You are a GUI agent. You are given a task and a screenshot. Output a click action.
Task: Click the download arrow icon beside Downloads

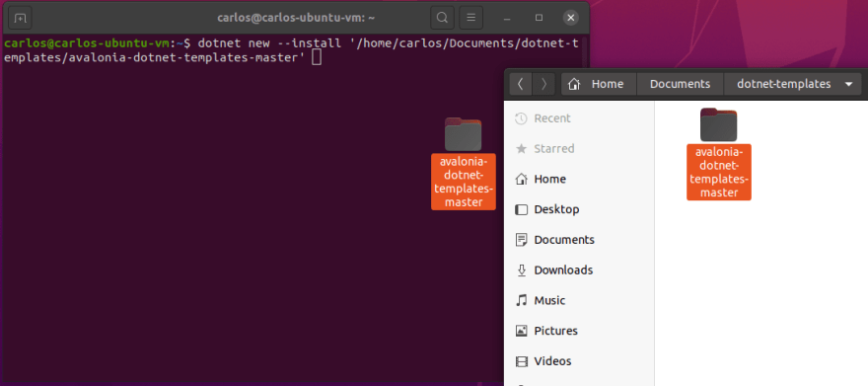click(521, 270)
